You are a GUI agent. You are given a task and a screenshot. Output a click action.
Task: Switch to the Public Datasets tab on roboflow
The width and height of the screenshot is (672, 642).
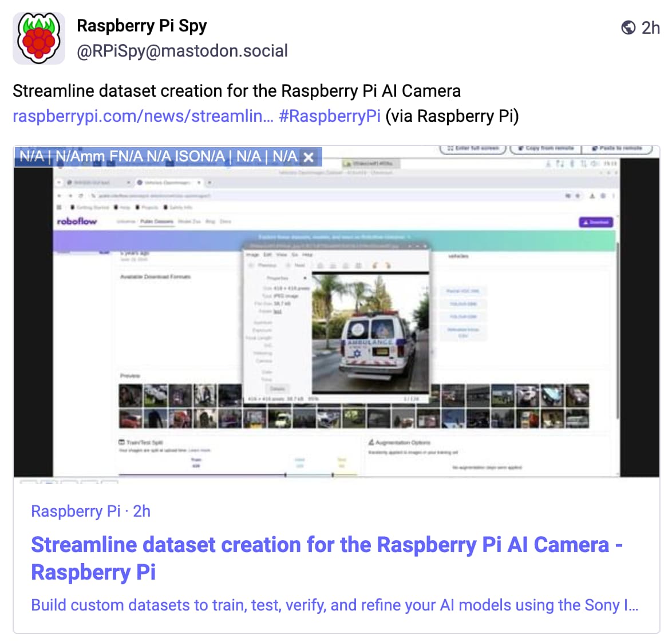(156, 220)
